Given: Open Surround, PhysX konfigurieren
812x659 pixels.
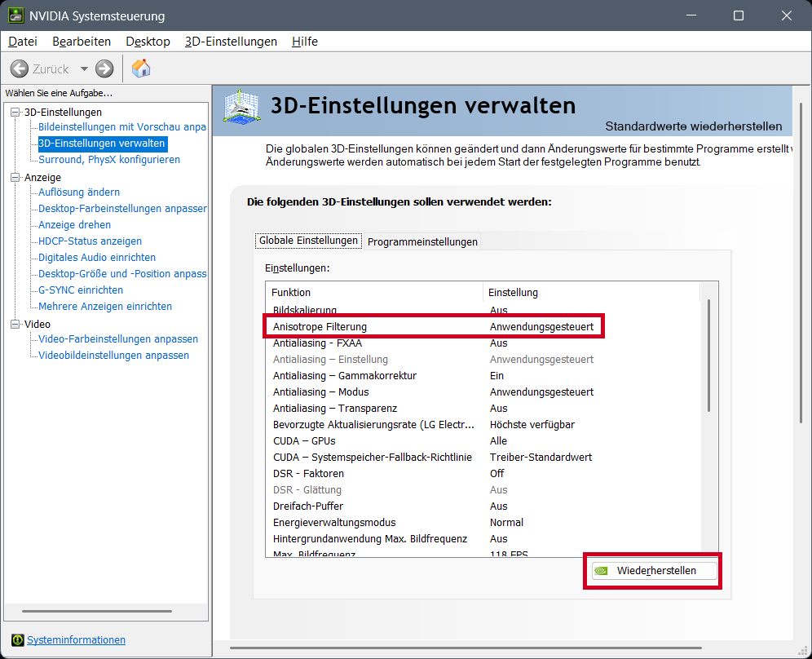Looking at the screenshot, I should point(109,160).
